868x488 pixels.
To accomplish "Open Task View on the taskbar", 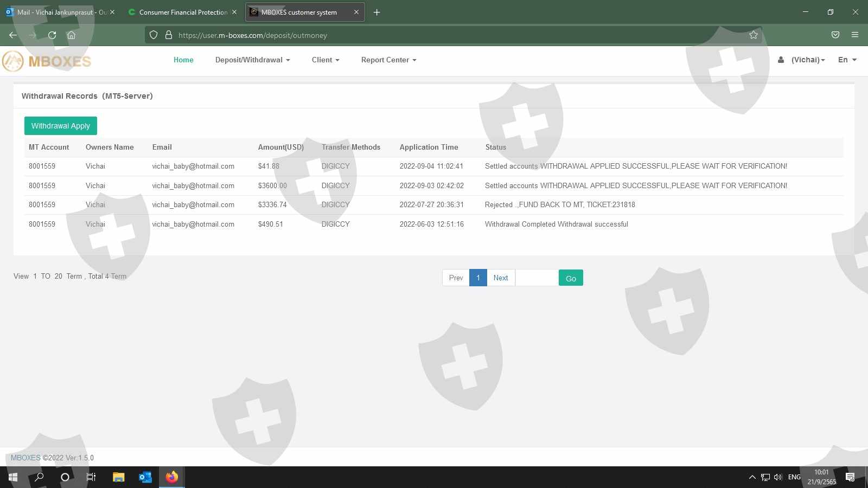I will (91, 477).
